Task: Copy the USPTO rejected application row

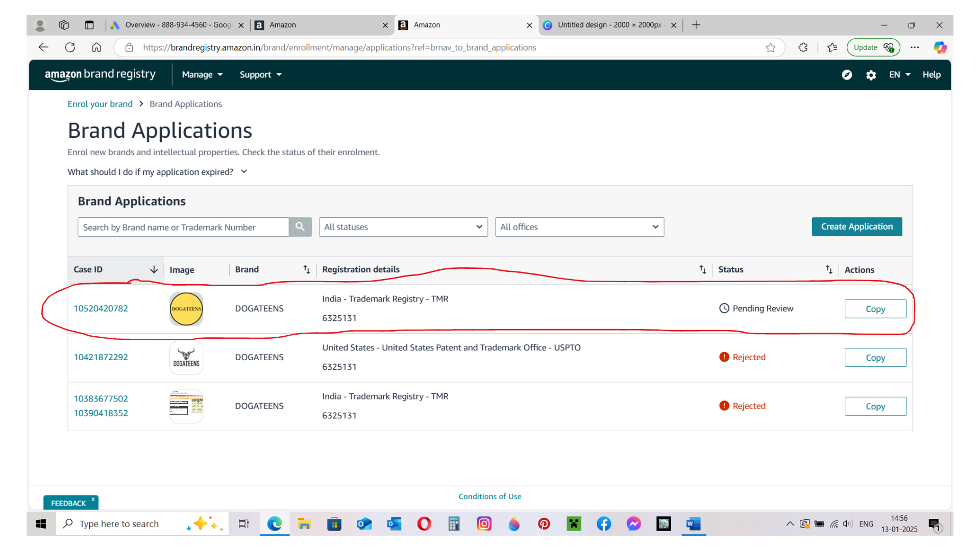Action: pyautogui.click(x=875, y=358)
